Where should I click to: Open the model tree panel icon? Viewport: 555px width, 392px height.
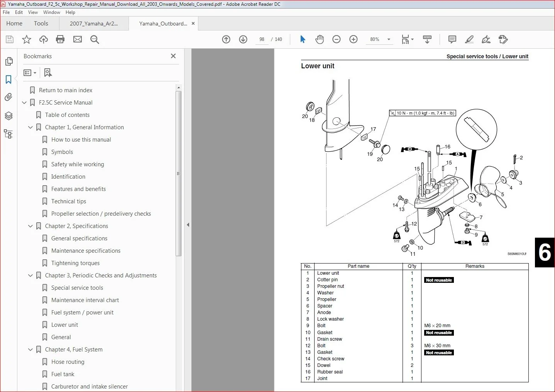(x=8, y=134)
